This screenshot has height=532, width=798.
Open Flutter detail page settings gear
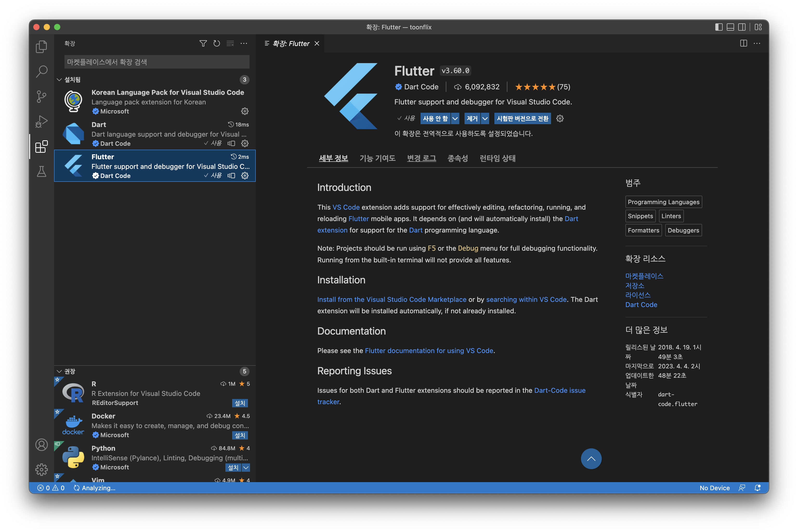point(560,118)
